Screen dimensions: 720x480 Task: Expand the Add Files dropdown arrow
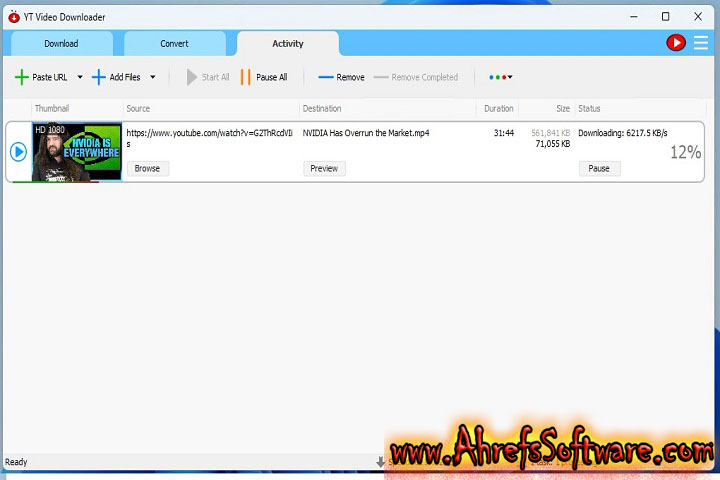click(x=153, y=77)
